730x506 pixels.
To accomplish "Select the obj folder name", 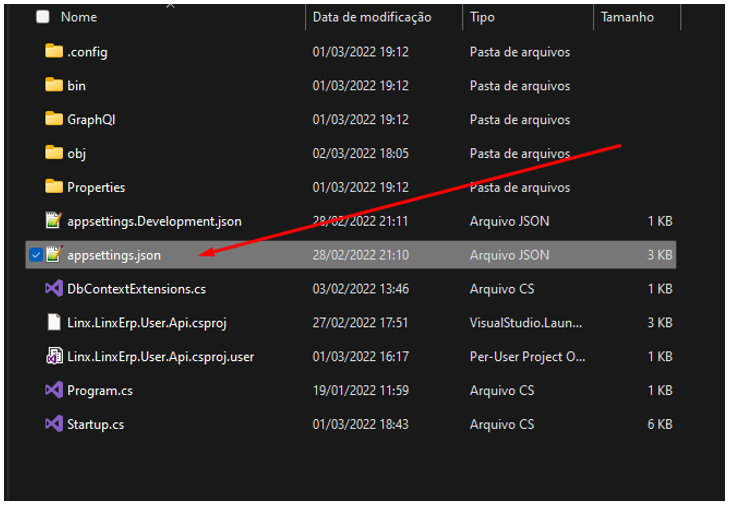I will (76, 154).
